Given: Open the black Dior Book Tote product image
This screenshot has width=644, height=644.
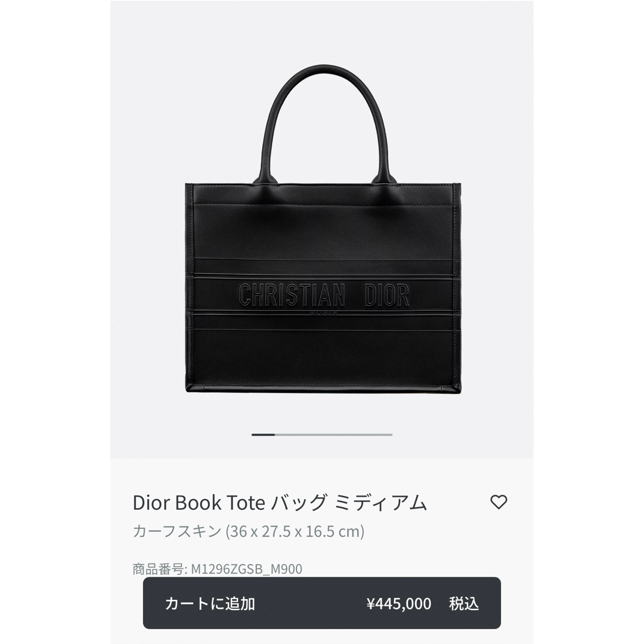Looking at the screenshot, I should click(323, 229).
